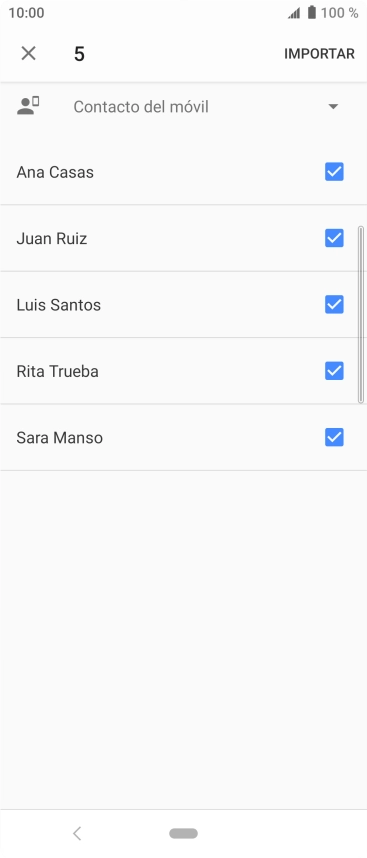The width and height of the screenshot is (367, 858).
Task: Tap the back navigation arrow
Action: (x=77, y=833)
